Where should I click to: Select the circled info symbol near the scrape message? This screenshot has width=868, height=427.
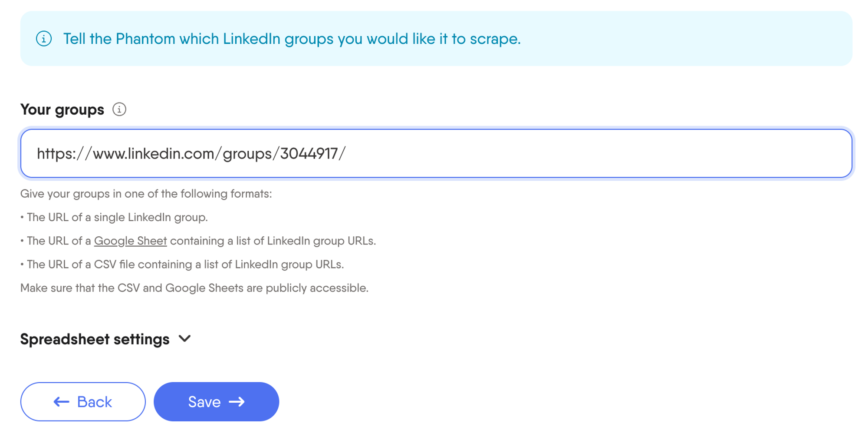point(44,39)
